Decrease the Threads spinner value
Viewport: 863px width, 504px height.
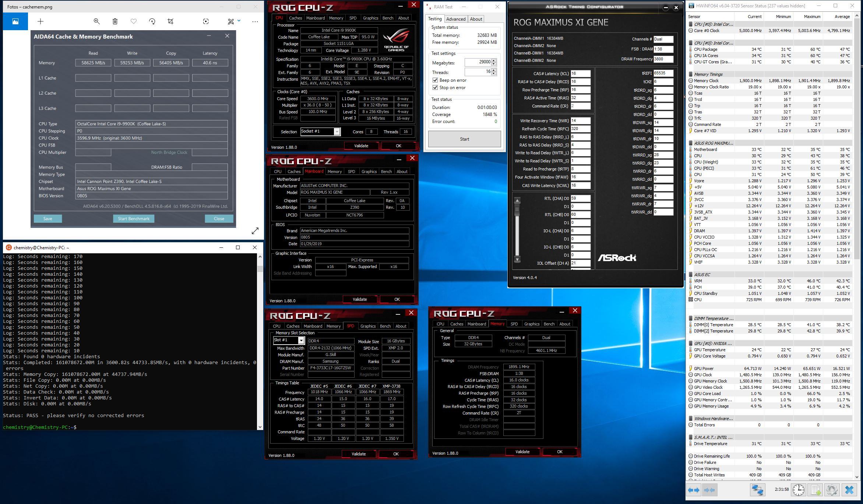pyautogui.click(x=494, y=74)
